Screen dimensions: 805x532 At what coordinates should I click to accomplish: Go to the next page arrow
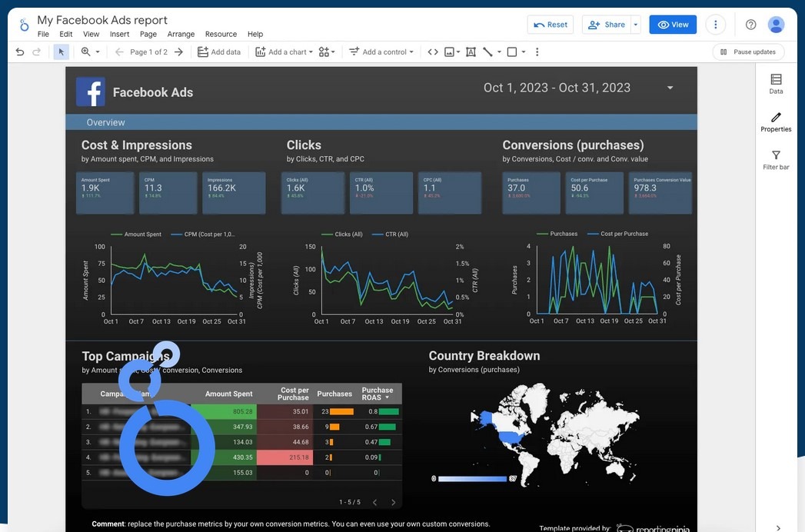tap(178, 52)
